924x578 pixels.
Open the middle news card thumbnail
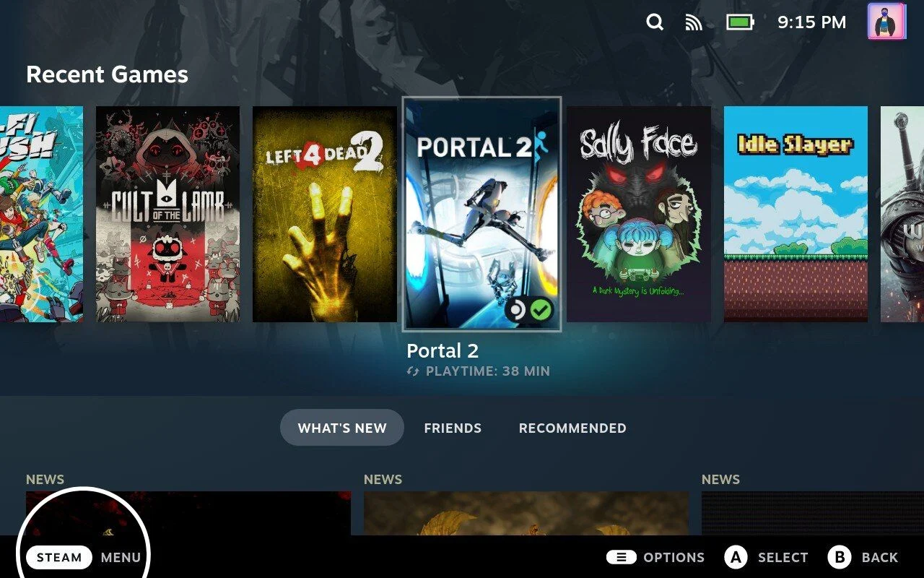tap(526, 513)
